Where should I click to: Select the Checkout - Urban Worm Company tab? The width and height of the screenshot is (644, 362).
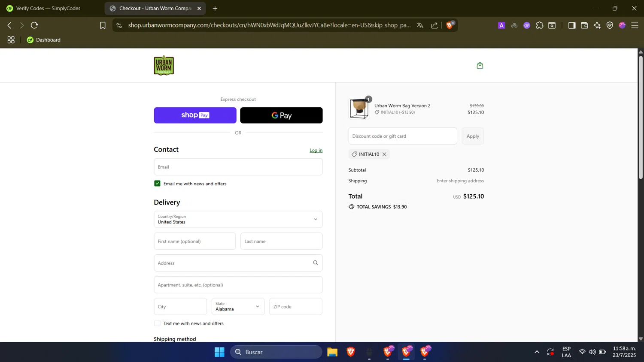tap(155, 9)
